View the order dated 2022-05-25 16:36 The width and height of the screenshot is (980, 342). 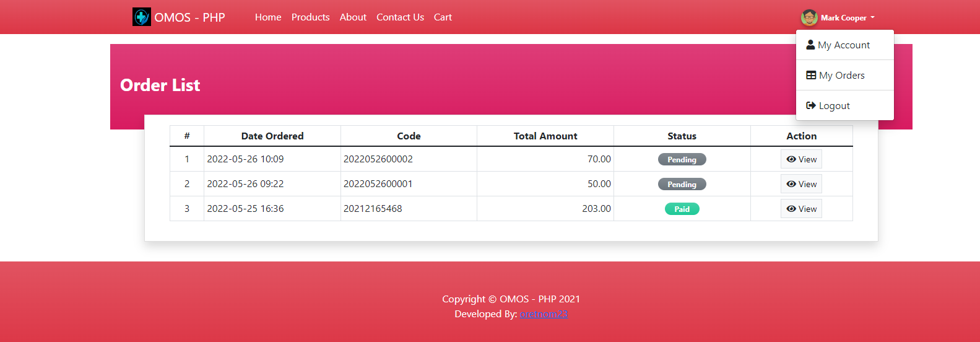tap(801, 209)
